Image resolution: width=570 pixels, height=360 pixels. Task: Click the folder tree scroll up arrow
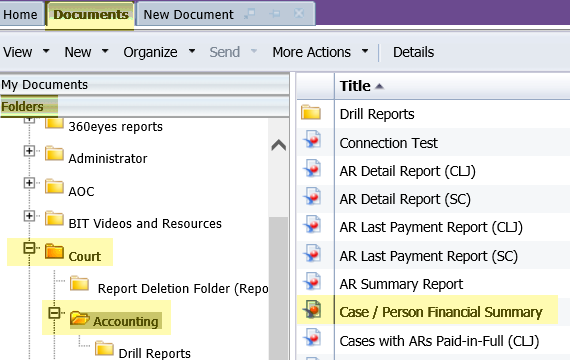pyautogui.click(x=278, y=145)
